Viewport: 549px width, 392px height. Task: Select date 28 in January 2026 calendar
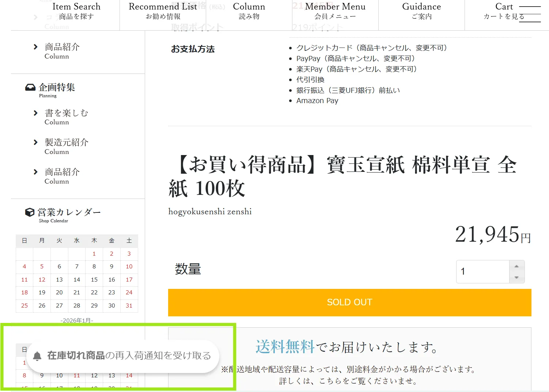[x=77, y=306]
